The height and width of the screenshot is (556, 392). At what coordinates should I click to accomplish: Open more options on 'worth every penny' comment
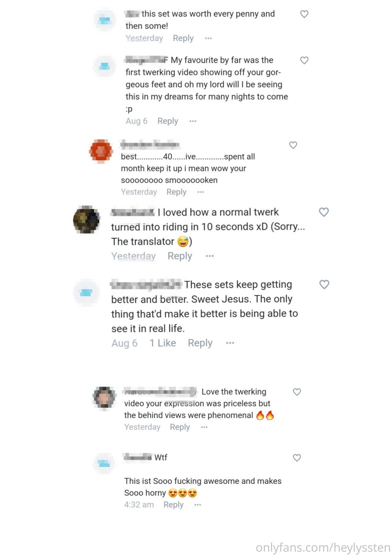click(x=208, y=38)
